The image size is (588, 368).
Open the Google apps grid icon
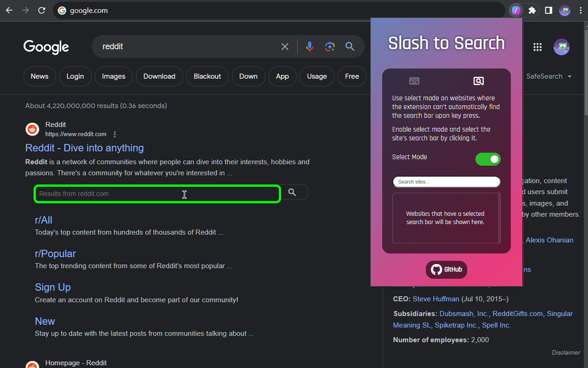click(x=537, y=46)
